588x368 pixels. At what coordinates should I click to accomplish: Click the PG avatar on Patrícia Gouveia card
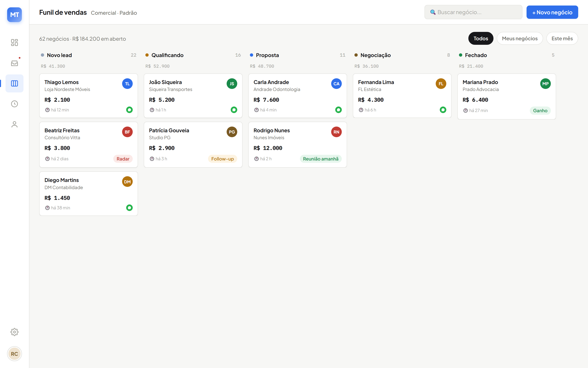click(x=232, y=132)
